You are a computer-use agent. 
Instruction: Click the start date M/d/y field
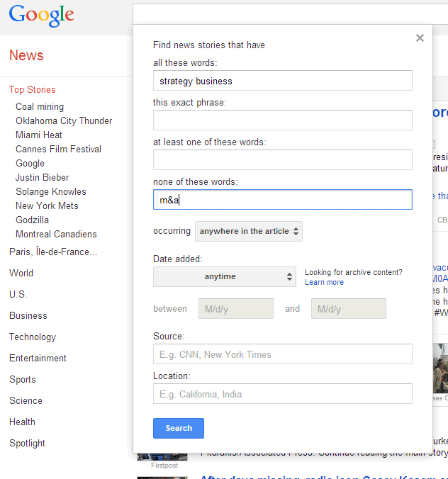click(x=236, y=308)
